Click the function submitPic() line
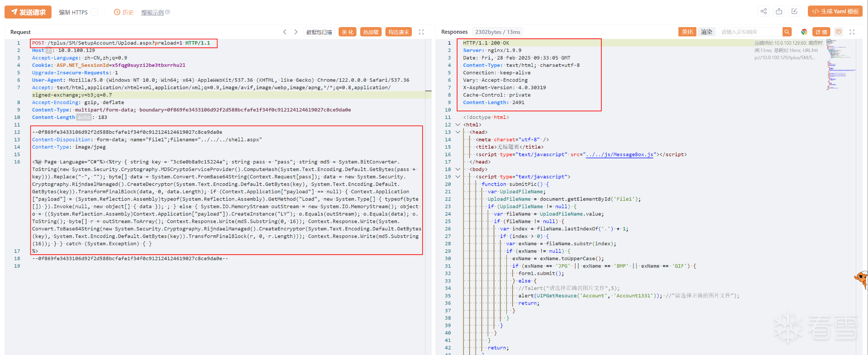 (515, 184)
